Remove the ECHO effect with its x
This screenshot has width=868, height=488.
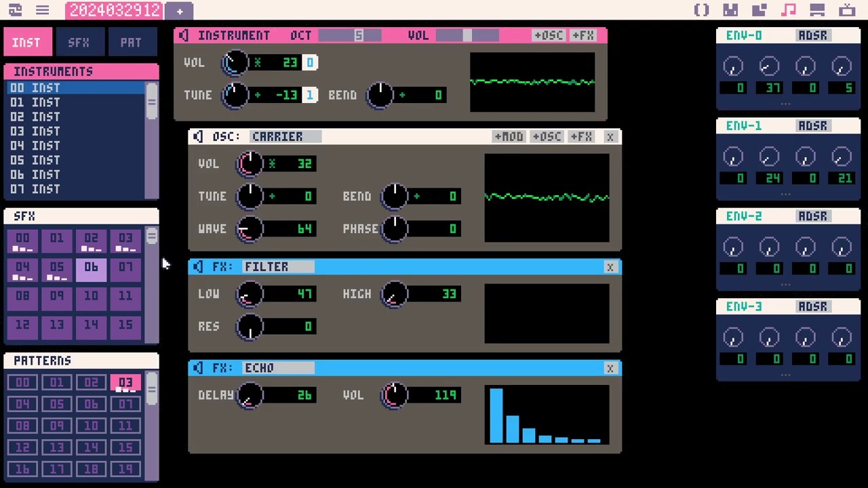pos(610,368)
